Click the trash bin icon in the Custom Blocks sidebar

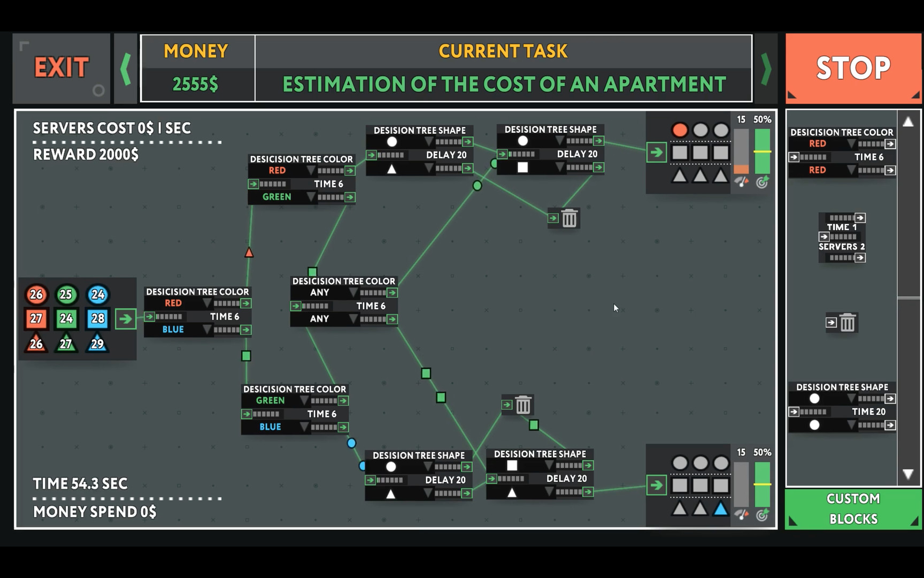click(847, 322)
